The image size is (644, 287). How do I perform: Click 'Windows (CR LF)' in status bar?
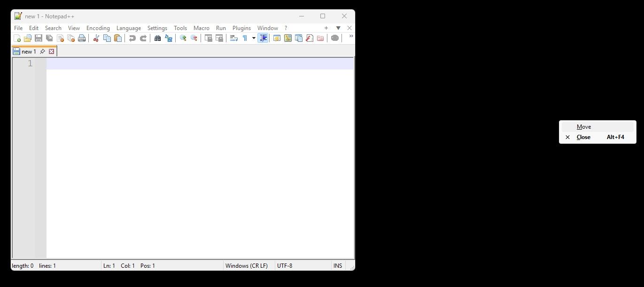[x=247, y=266]
